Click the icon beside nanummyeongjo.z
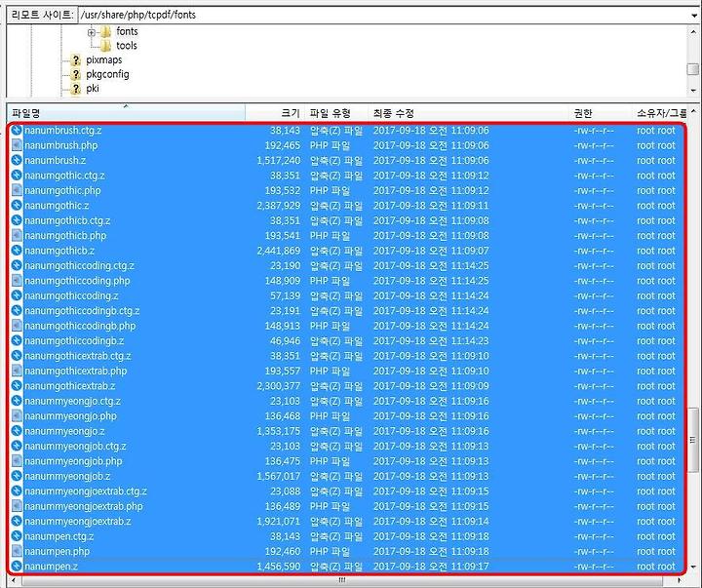This screenshot has width=702, height=588. point(17,431)
